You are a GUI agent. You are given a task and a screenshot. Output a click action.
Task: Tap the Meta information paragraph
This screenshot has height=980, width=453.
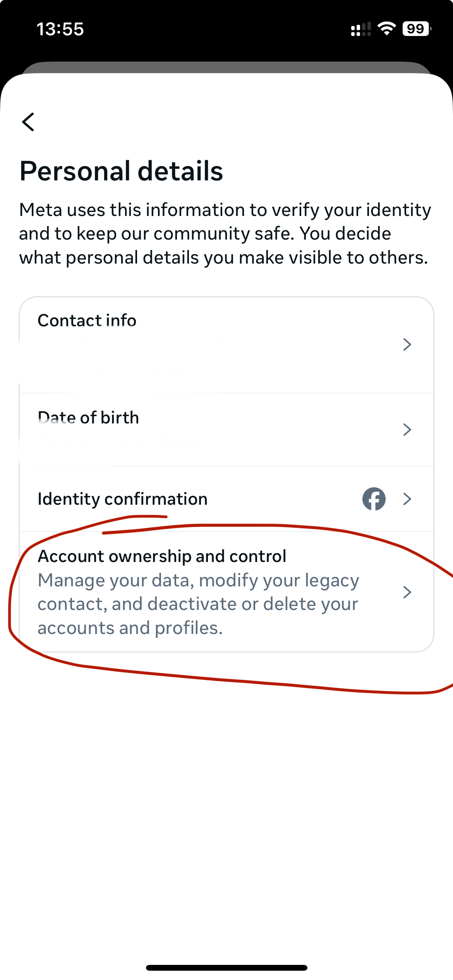pyautogui.click(x=225, y=234)
